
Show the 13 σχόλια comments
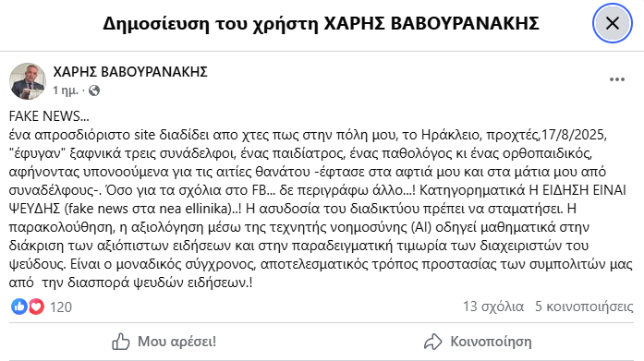coord(493,307)
